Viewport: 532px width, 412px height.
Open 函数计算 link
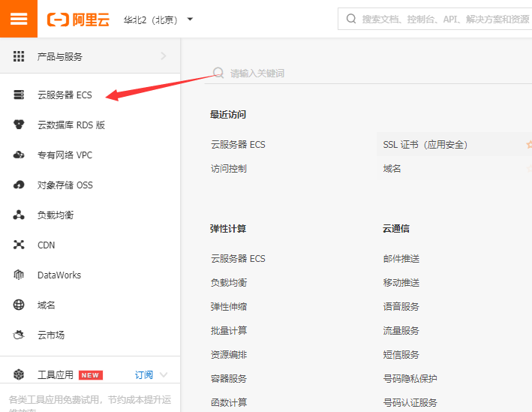tap(229, 402)
